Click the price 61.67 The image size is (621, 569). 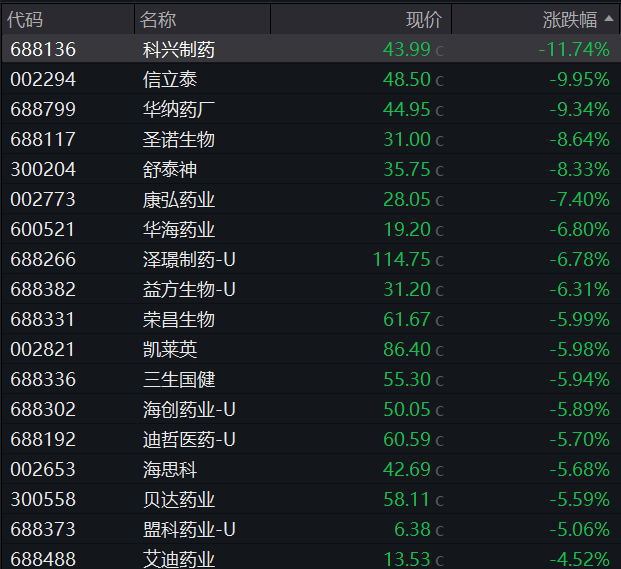[x=407, y=320]
